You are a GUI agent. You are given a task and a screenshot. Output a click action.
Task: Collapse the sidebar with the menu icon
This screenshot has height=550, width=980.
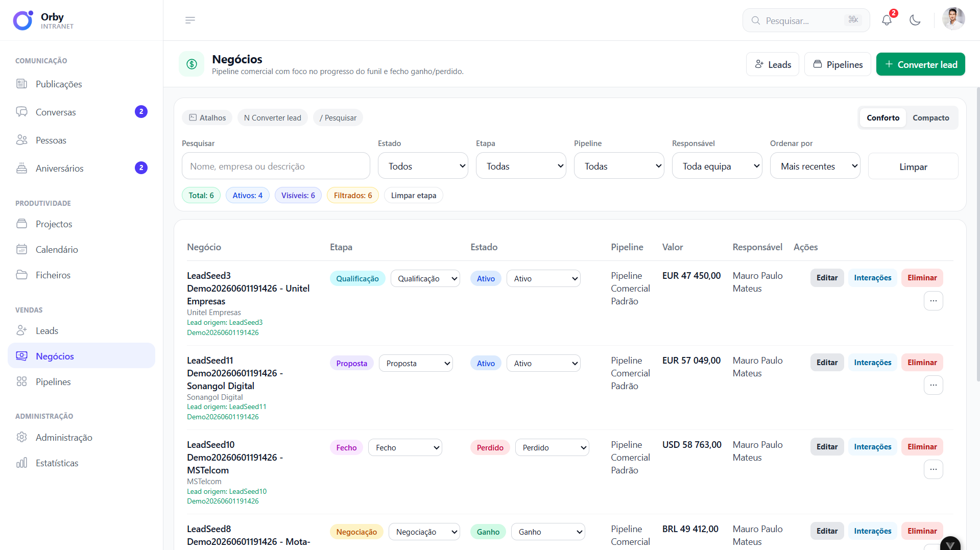[190, 20]
